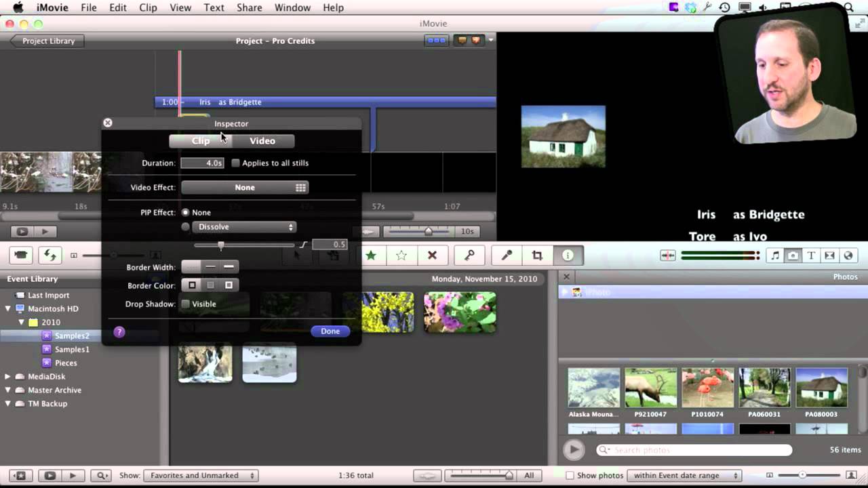Open the Show Favorites and Unmarked dropdown
The height and width of the screenshot is (488, 868).
201,476
